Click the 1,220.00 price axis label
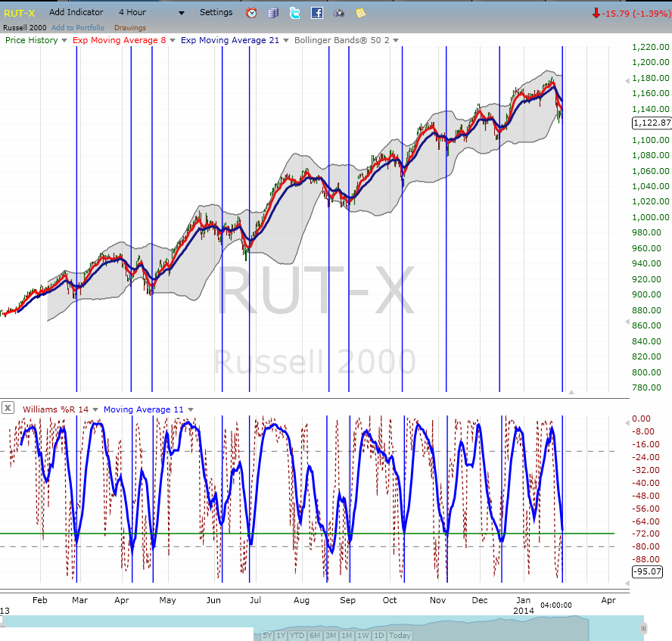672x641 pixels. [651, 47]
